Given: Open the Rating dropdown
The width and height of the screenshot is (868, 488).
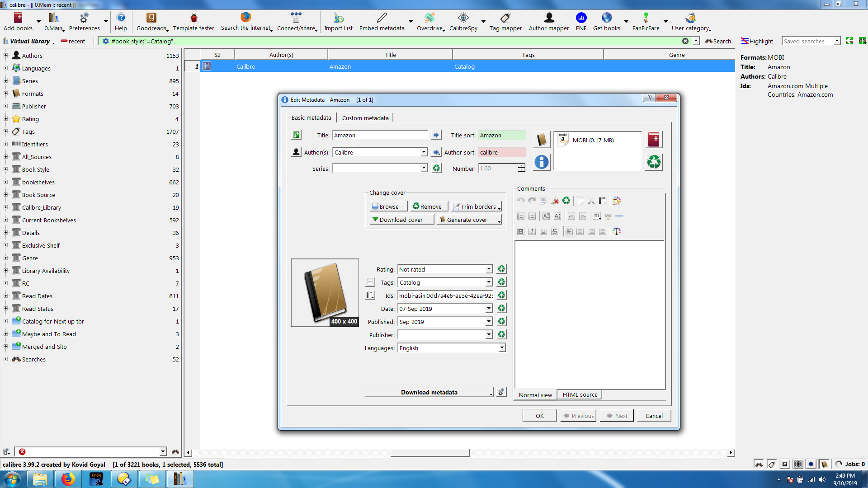Looking at the screenshot, I should point(489,269).
